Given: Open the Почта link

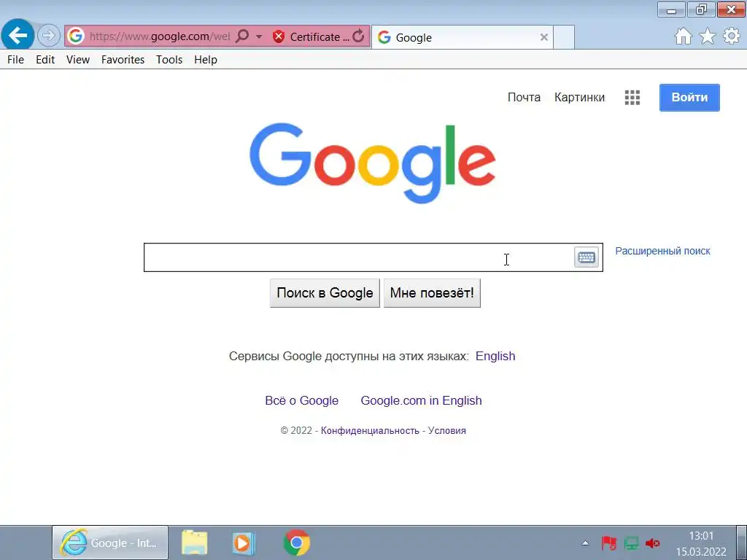Looking at the screenshot, I should (524, 97).
